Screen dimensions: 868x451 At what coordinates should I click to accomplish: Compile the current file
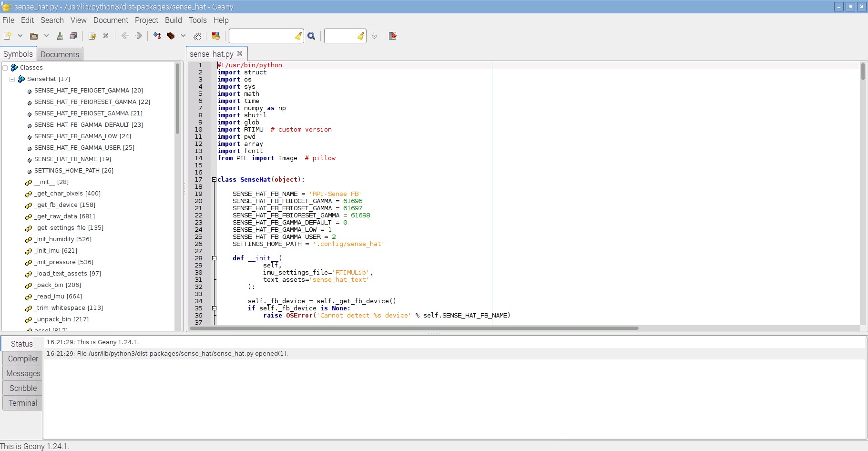point(157,36)
